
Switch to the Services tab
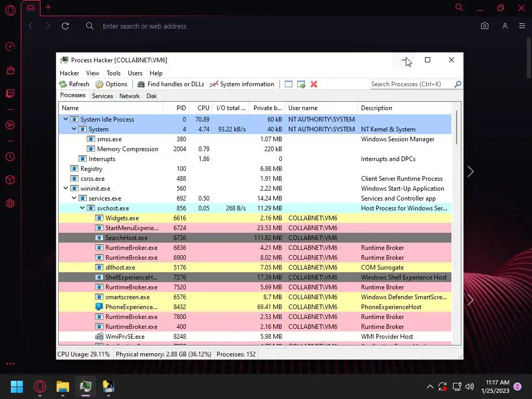point(102,96)
